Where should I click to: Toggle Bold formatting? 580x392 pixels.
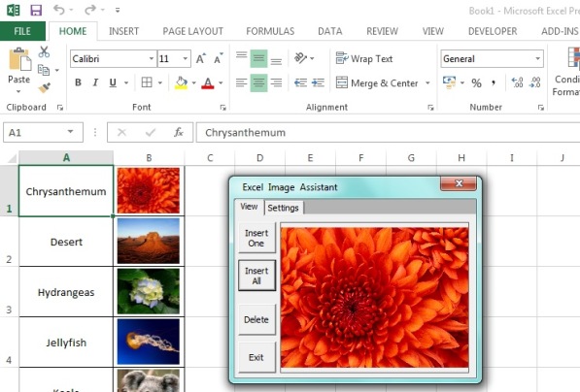click(78, 82)
